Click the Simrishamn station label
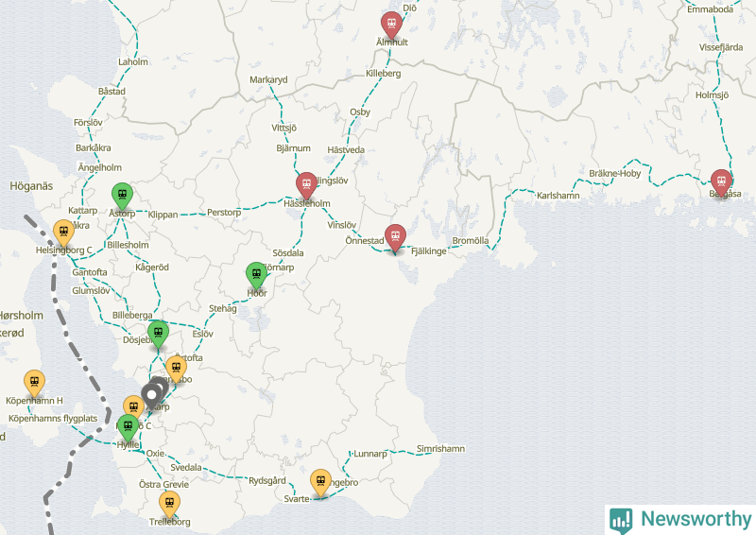 (440, 449)
